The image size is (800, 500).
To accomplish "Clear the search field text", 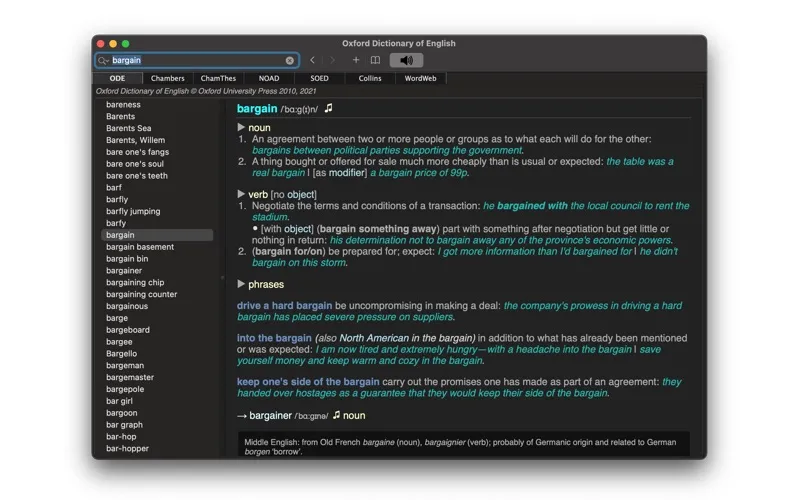I will pyautogui.click(x=290, y=60).
